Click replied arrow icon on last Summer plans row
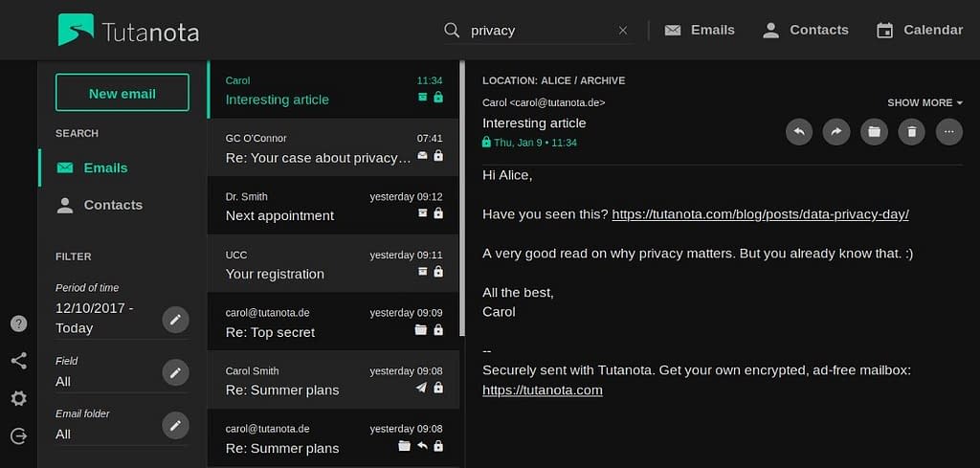 pyautogui.click(x=422, y=445)
